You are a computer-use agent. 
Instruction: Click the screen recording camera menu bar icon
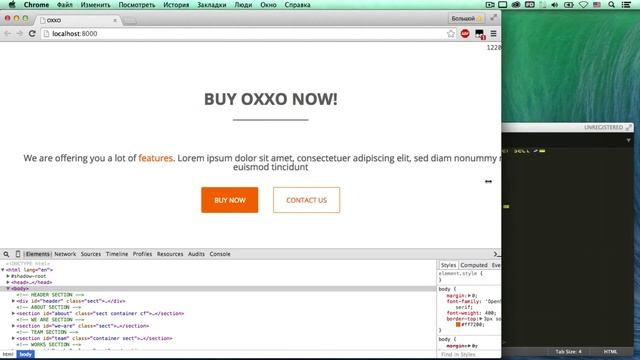(490, 5)
